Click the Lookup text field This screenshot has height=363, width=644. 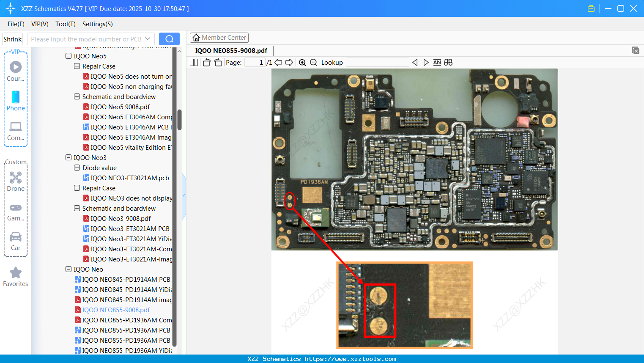coord(378,63)
